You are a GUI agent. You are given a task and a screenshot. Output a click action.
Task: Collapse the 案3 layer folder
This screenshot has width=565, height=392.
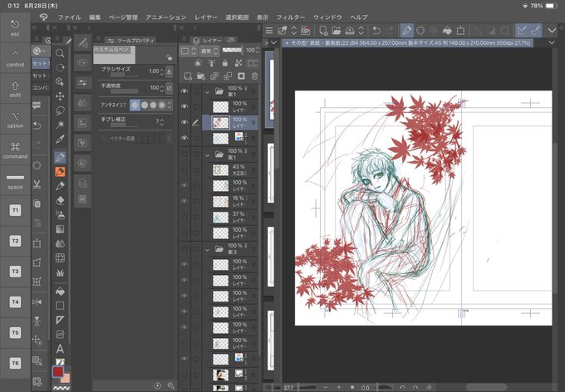[207, 250]
